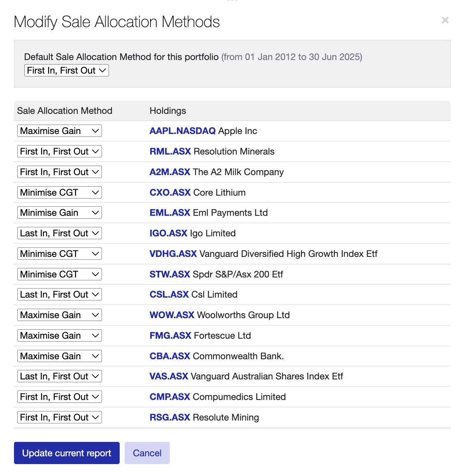This screenshot has height=476, width=468.
Task: Click Update current report button
Action: coord(67,453)
